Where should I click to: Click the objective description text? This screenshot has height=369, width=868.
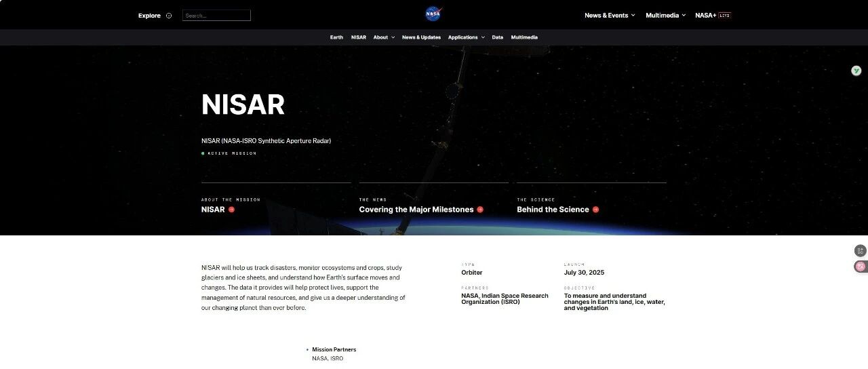[x=614, y=302]
